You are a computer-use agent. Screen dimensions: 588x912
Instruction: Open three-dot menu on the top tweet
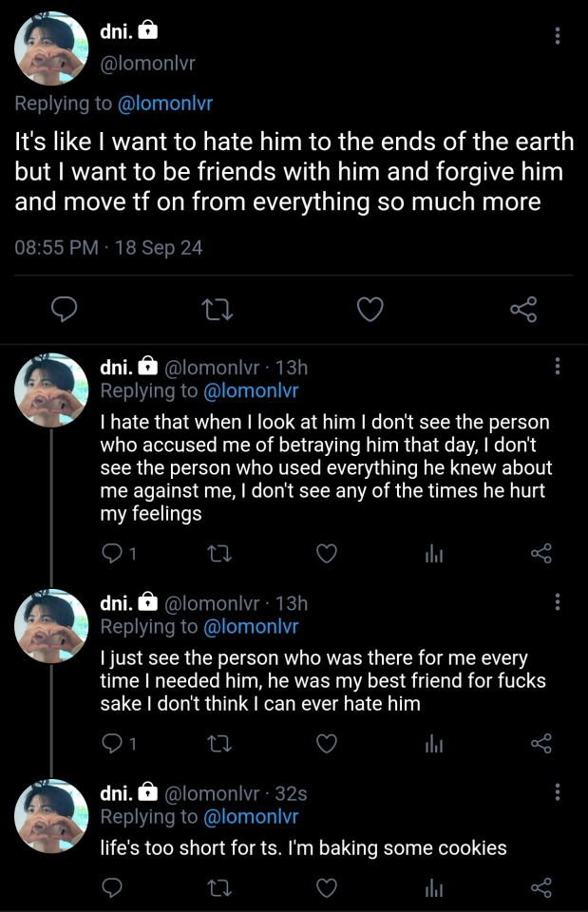[x=557, y=35]
